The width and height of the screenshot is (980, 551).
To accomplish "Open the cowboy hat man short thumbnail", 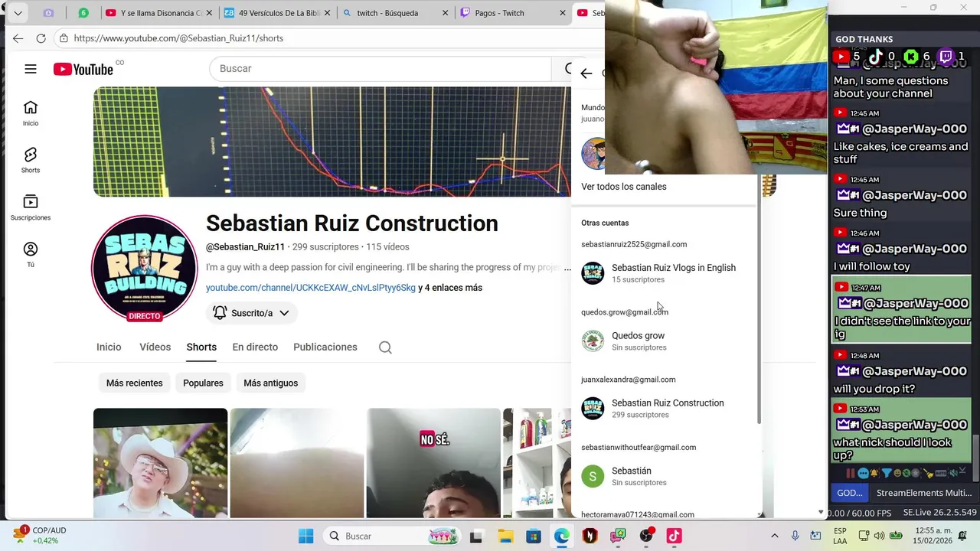I will point(160,463).
